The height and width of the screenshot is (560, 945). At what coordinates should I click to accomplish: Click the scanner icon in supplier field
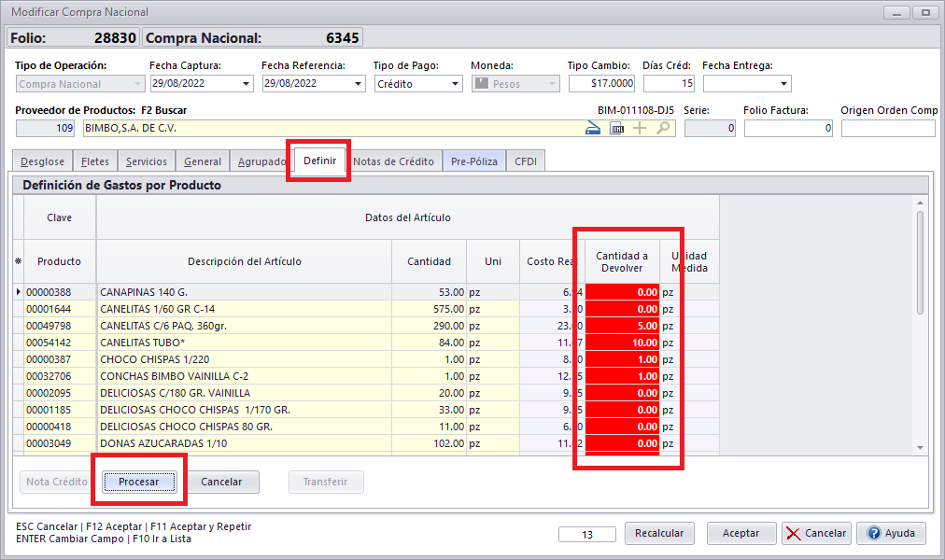pos(593,128)
